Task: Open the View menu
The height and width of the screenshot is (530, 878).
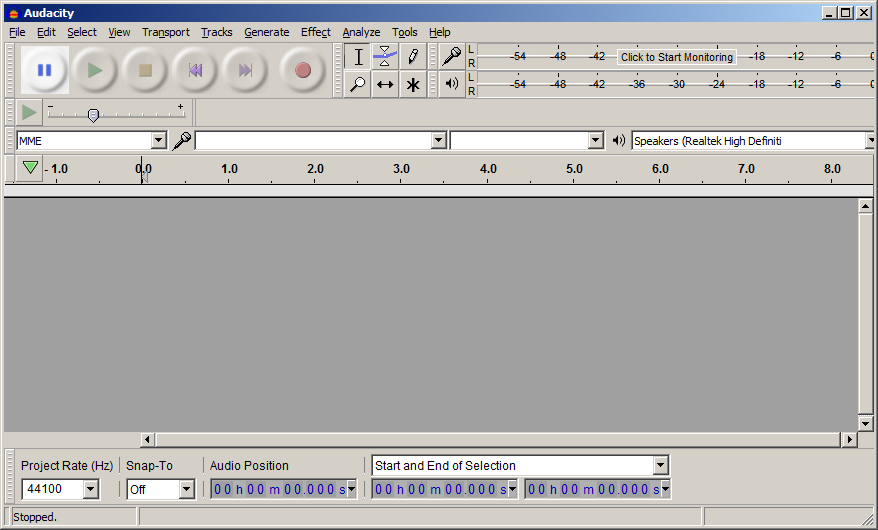Action: click(x=119, y=32)
